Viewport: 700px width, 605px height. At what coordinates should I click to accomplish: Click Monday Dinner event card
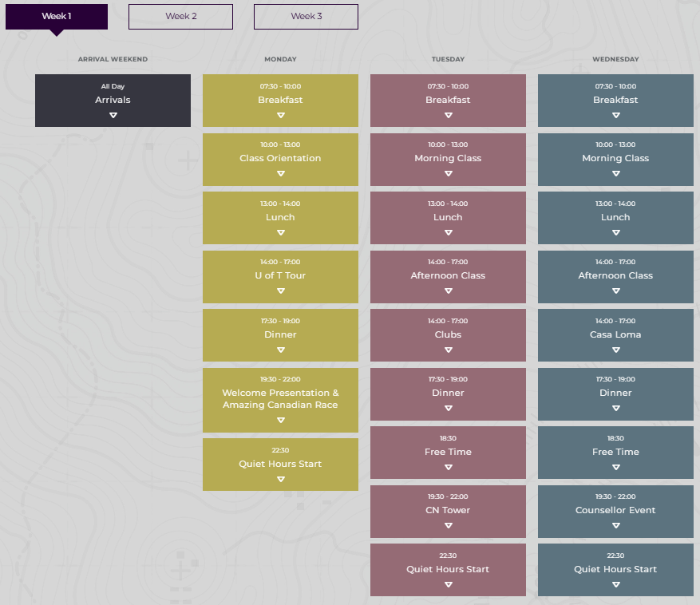pyautogui.click(x=280, y=335)
